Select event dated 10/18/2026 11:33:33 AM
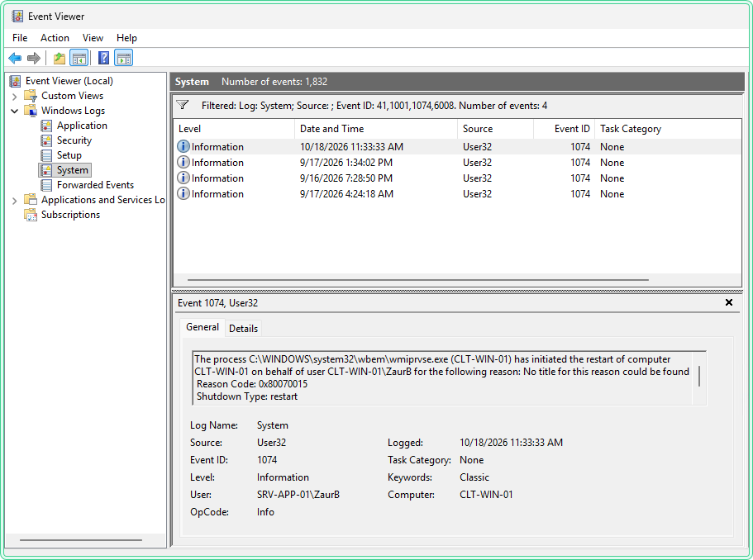 [x=457, y=146]
